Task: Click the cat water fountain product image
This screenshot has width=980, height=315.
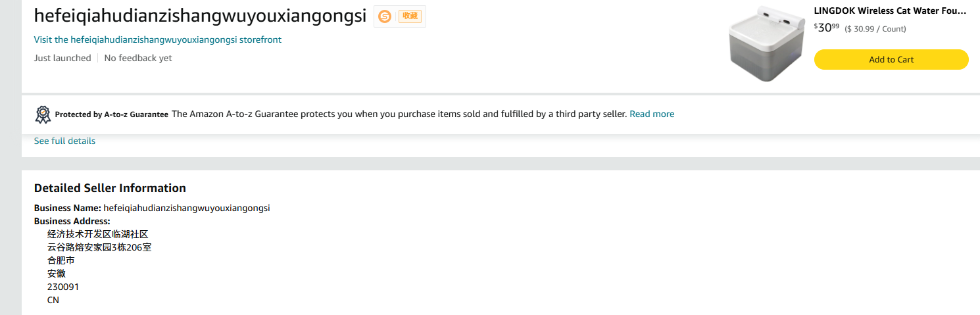Action: point(766,44)
